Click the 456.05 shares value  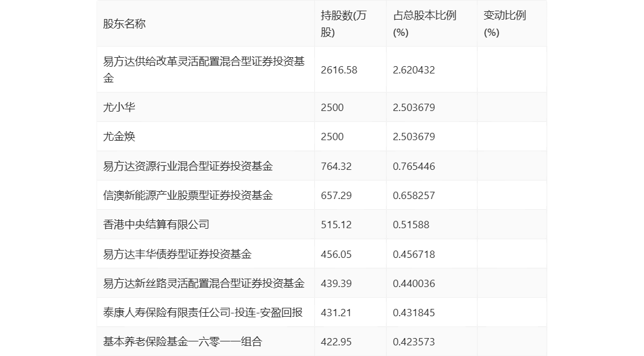click(336, 254)
